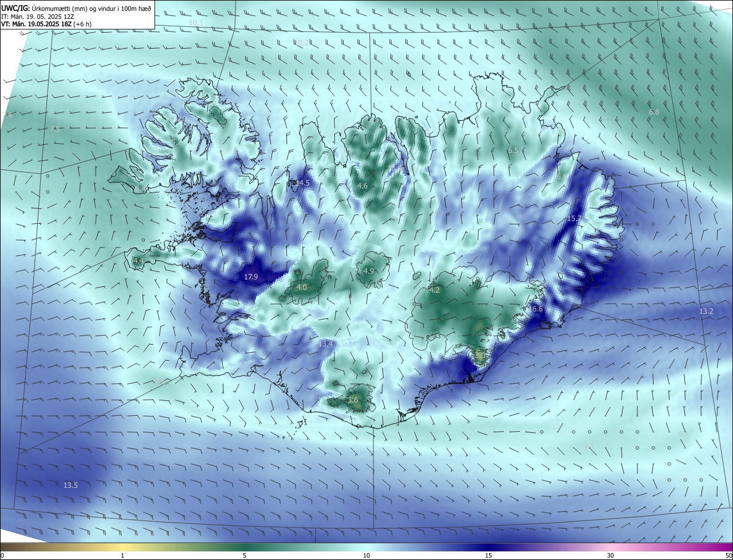Viewport: 733px width, 560px height.
Task: Click the 4.0 value on the glacier
Action: point(302,287)
